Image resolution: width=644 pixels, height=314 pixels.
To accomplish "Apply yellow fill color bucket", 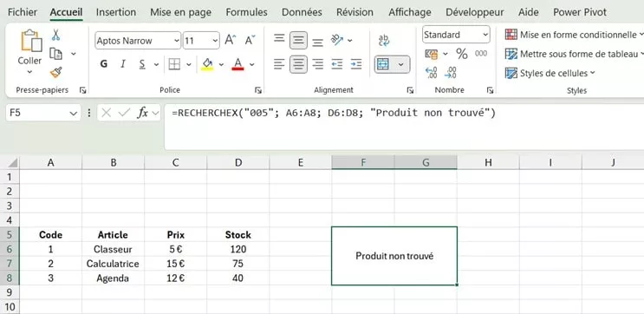I will click(207, 64).
